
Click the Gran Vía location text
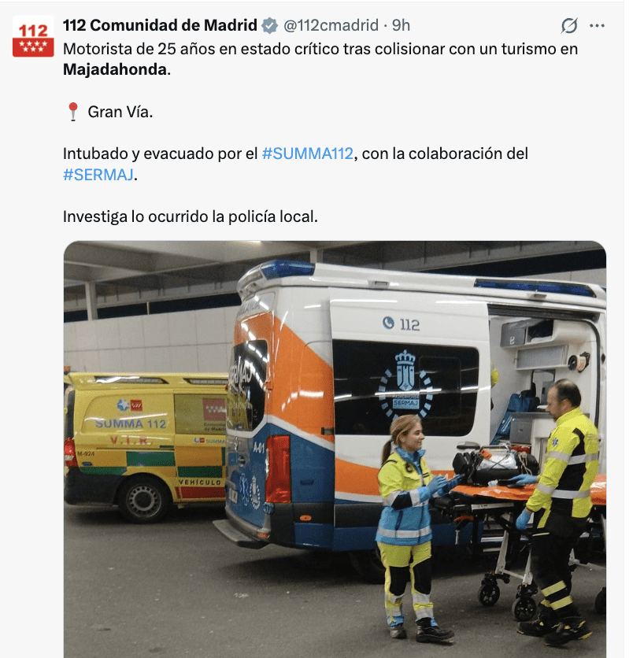pyautogui.click(x=120, y=112)
